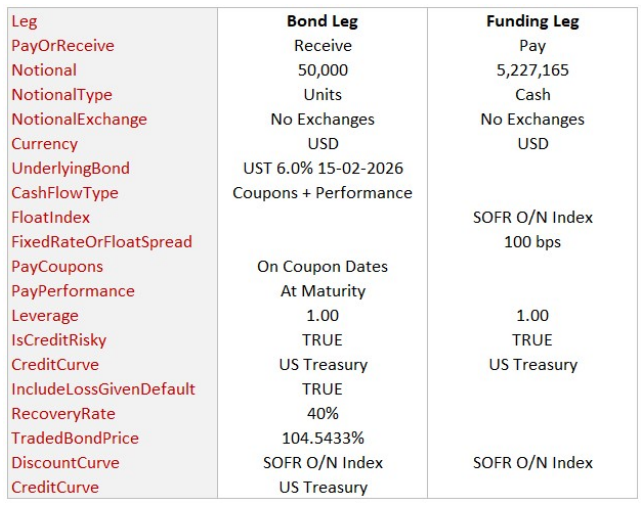Click the Bond Leg column header
This screenshot has height=507, width=643.
[x=322, y=21]
